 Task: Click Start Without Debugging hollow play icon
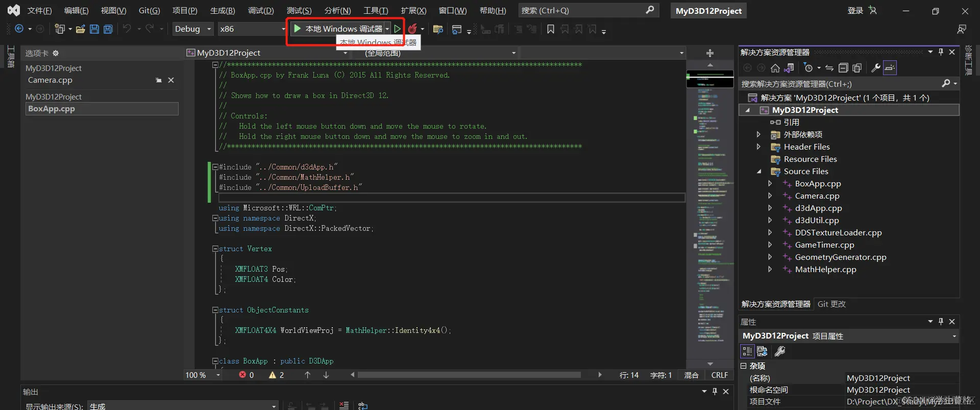click(397, 29)
